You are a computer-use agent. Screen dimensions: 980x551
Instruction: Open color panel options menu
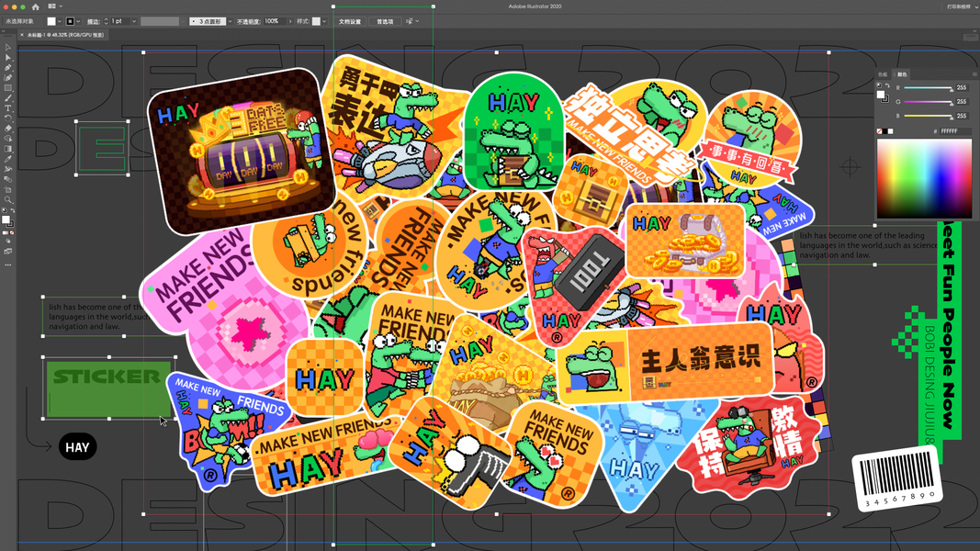(x=974, y=74)
